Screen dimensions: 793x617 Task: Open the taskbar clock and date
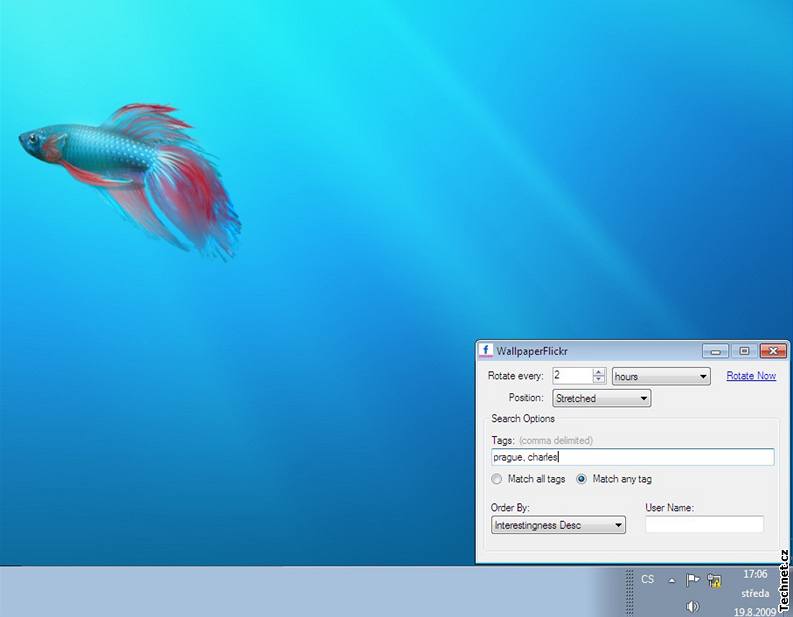756,592
